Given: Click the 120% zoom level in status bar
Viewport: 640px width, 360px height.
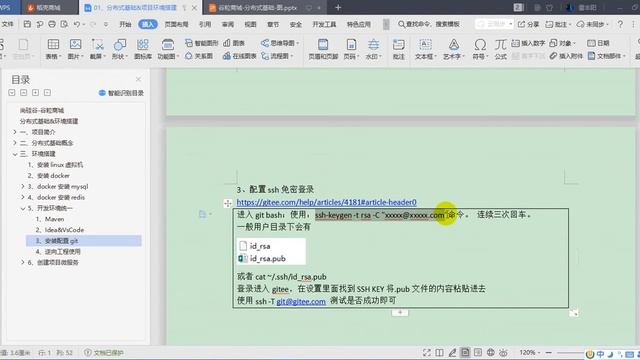Looking at the screenshot, I should [527, 352].
